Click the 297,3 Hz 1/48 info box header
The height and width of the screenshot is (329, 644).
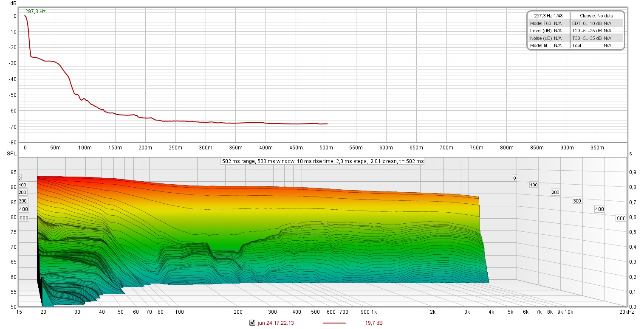point(548,15)
